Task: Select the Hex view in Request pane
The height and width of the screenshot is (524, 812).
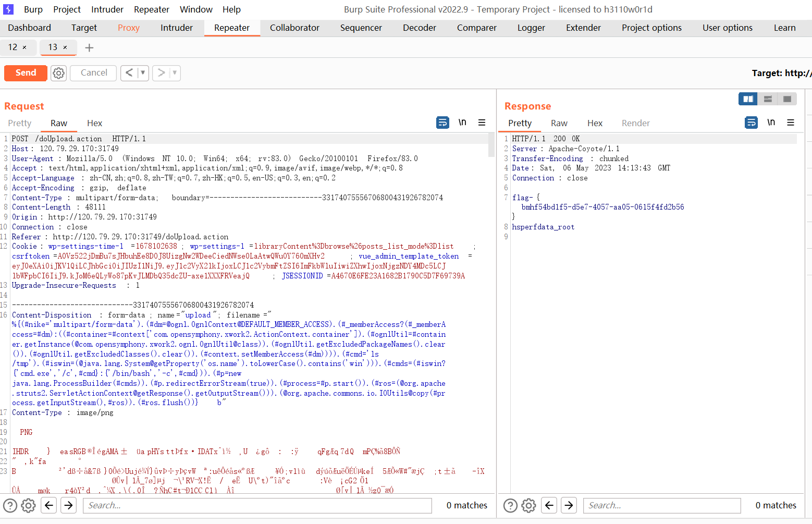Action: pyautogui.click(x=94, y=123)
